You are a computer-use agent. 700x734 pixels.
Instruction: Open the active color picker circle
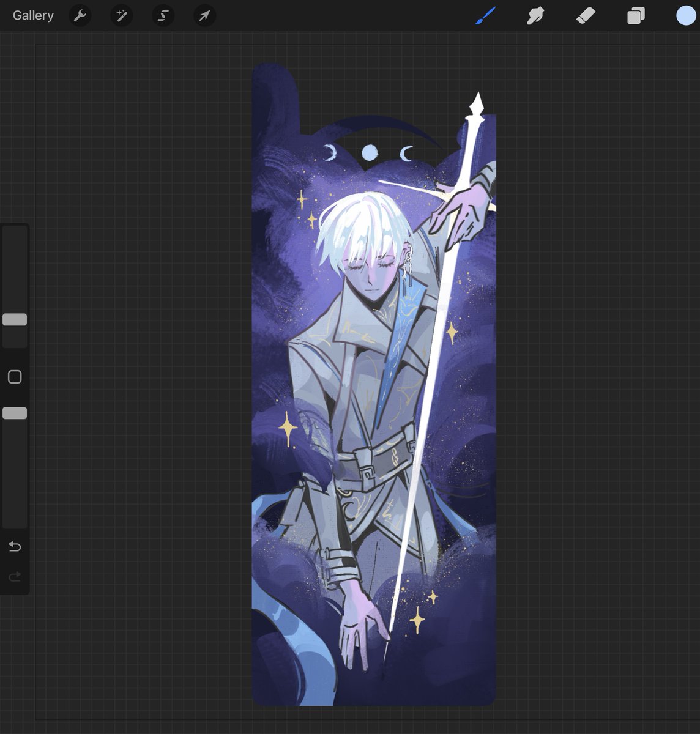point(687,15)
